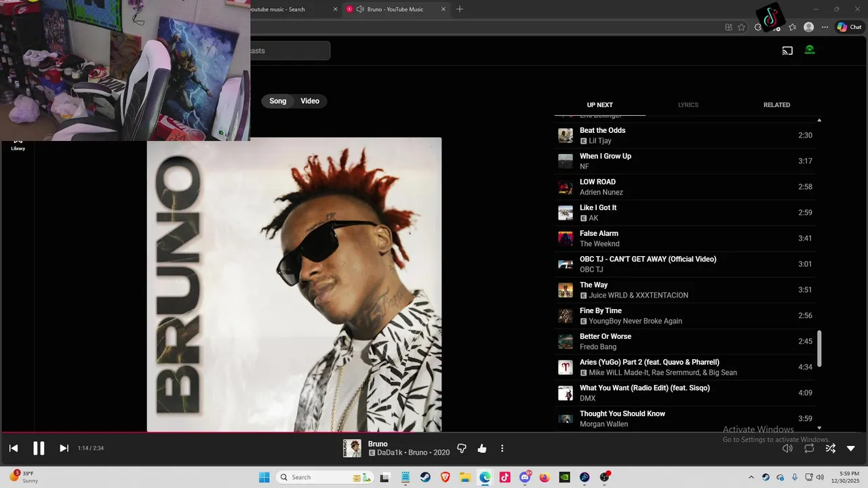Close the youtube music - Search tab
Screen dimensions: 868x488
pos(335,9)
